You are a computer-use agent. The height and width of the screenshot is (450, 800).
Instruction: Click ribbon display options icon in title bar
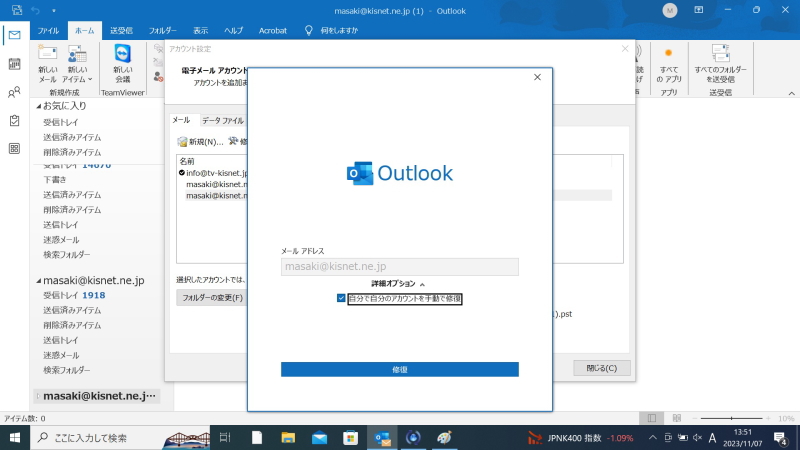(x=698, y=10)
